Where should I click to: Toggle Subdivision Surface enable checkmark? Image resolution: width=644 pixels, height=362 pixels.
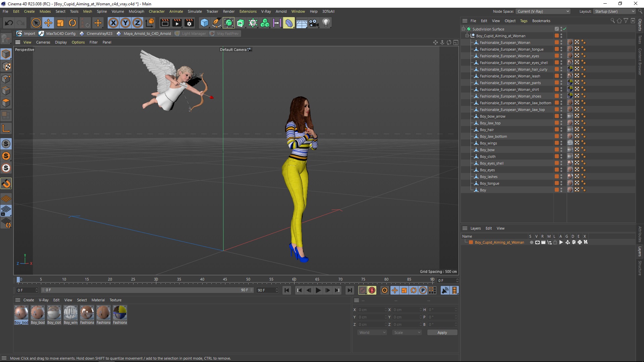click(565, 29)
